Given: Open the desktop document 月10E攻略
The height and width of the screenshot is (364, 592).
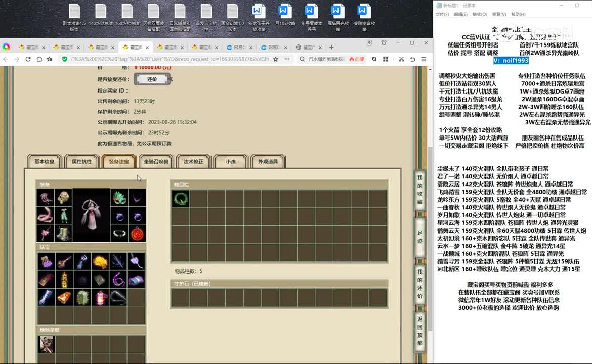Looking at the screenshot, I should 285,16.
